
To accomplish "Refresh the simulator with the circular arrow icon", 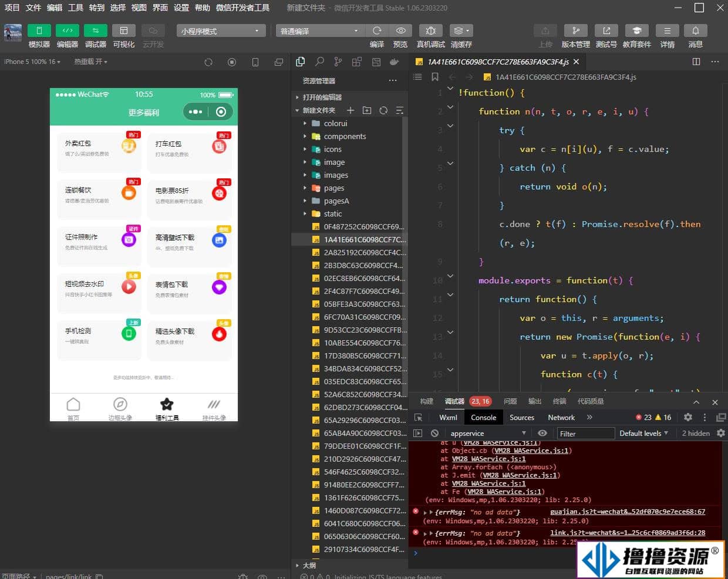I will pyautogui.click(x=208, y=62).
